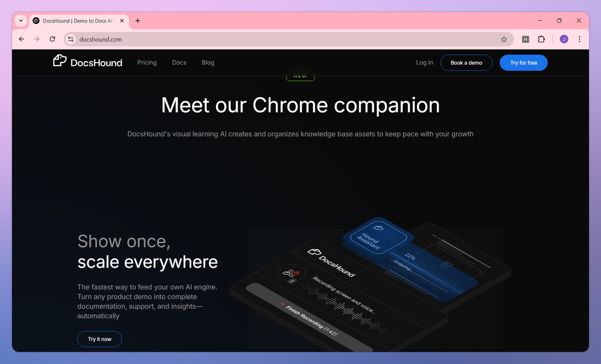
Task: Click the 'Meet our Chrome companion' heading
Action: pos(300,105)
